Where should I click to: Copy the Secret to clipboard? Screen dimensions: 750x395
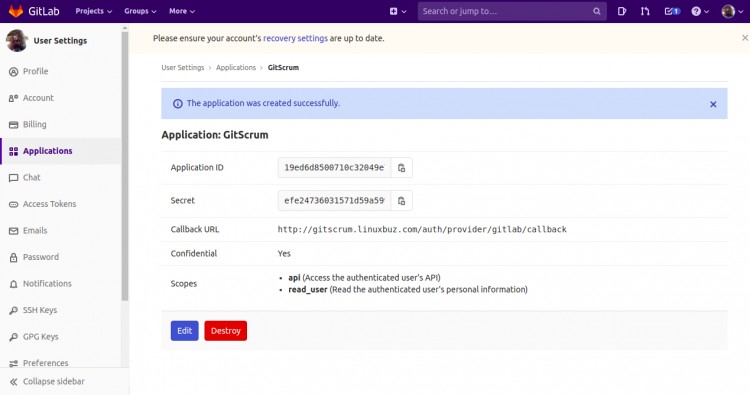(x=402, y=201)
